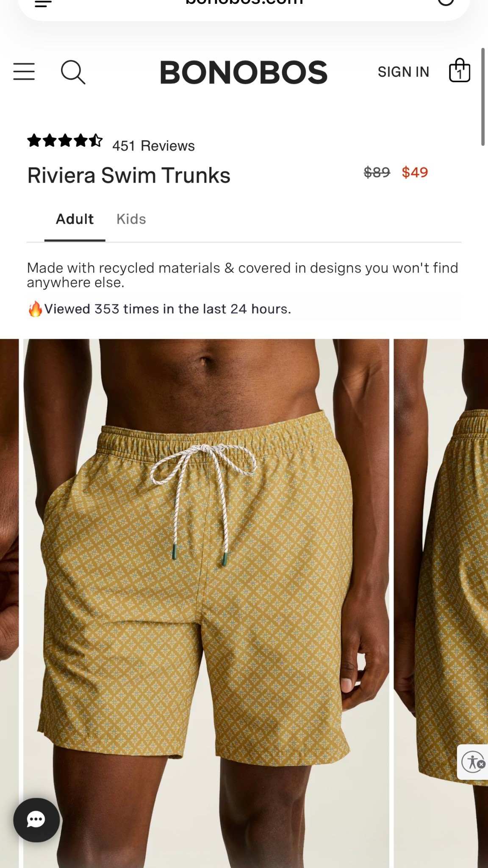488x868 pixels.
Task: Open the shopping bag cart icon
Action: [x=460, y=70]
